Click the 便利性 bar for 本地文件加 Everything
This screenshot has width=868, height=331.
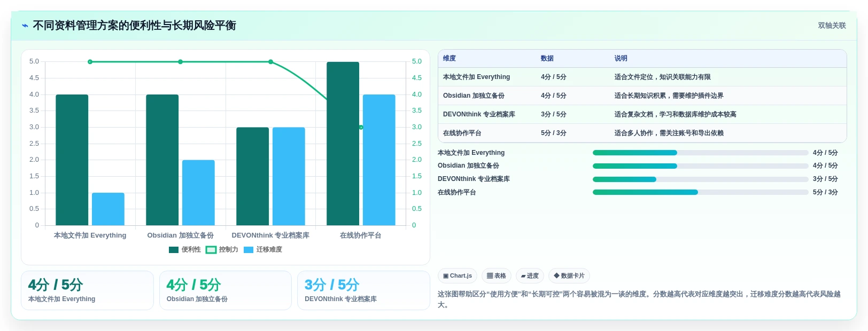pos(72,160)
